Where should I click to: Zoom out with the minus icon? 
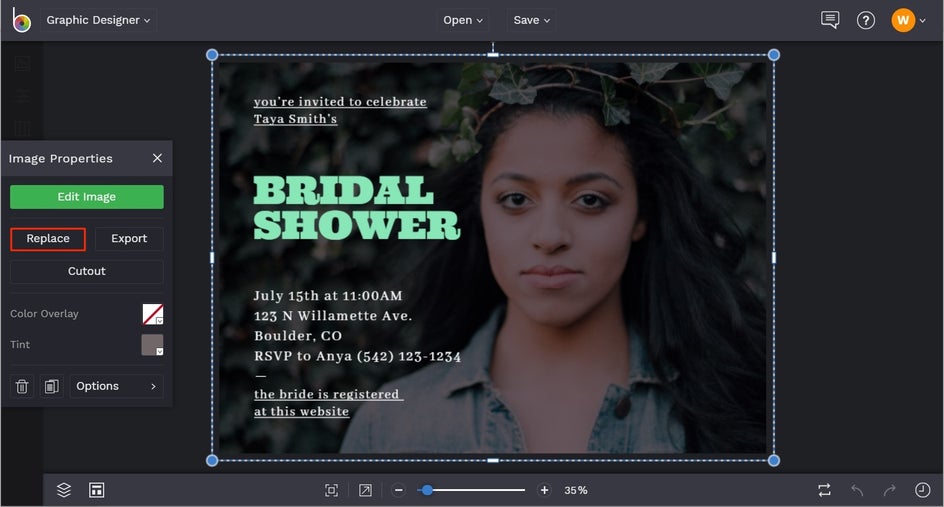(x=398, y=490)
